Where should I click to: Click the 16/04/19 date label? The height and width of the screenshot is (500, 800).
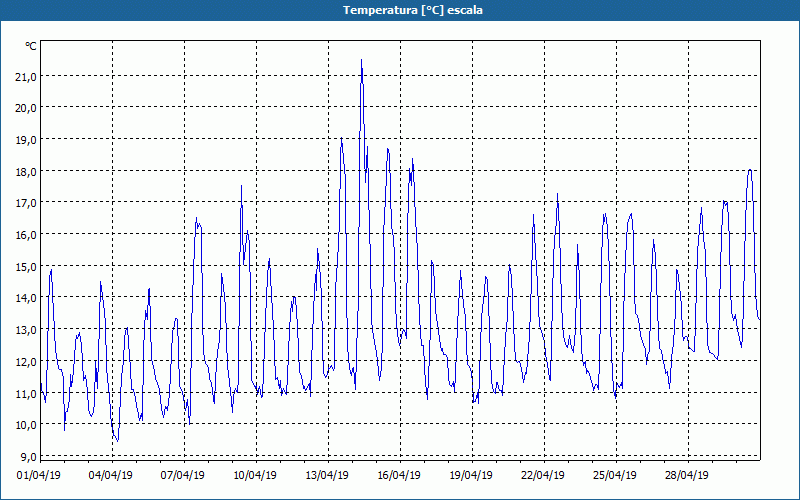[x=399, y=475]
